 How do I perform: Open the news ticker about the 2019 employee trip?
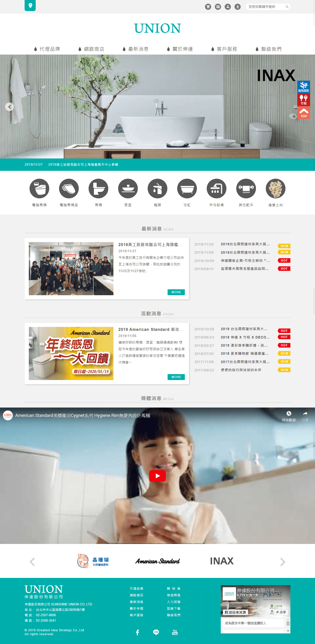tap(83, 164)
